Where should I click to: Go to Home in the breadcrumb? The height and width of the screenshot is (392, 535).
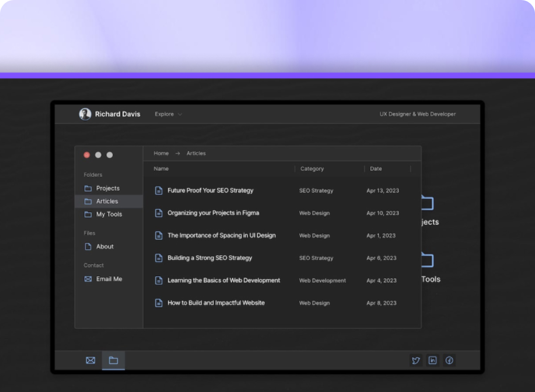[161, 153]
